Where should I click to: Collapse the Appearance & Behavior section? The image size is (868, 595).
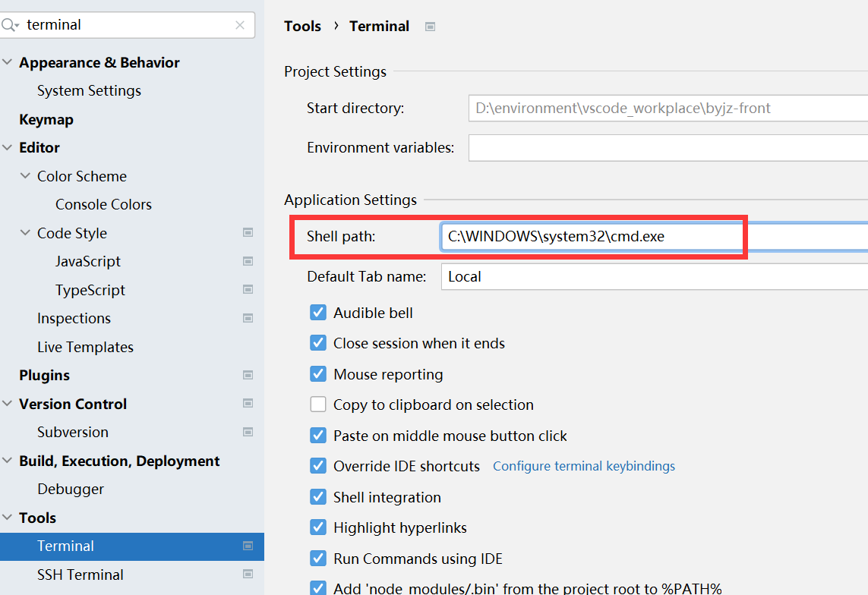(x=7, y=62)
